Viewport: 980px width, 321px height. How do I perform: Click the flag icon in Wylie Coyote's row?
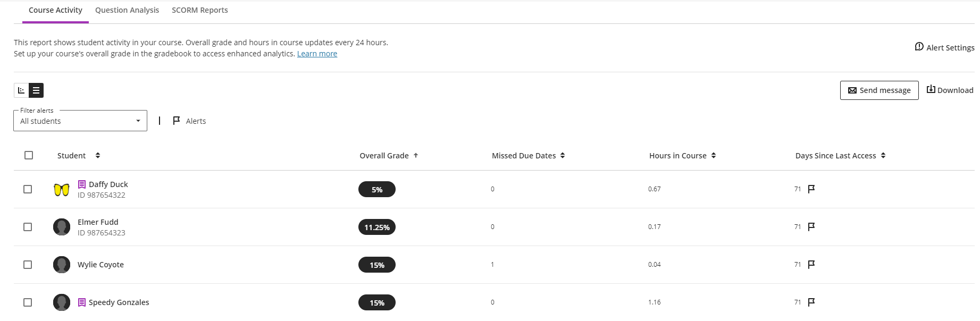[811, 264]
